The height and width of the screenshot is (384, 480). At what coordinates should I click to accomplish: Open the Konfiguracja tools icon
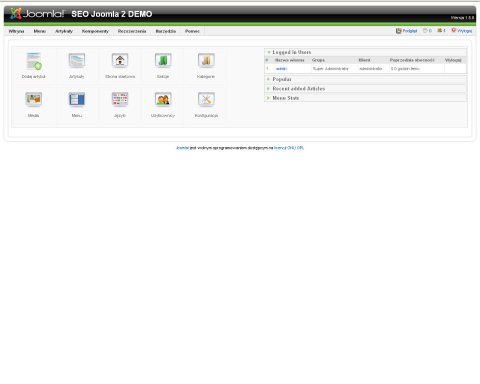pos(206,99)
